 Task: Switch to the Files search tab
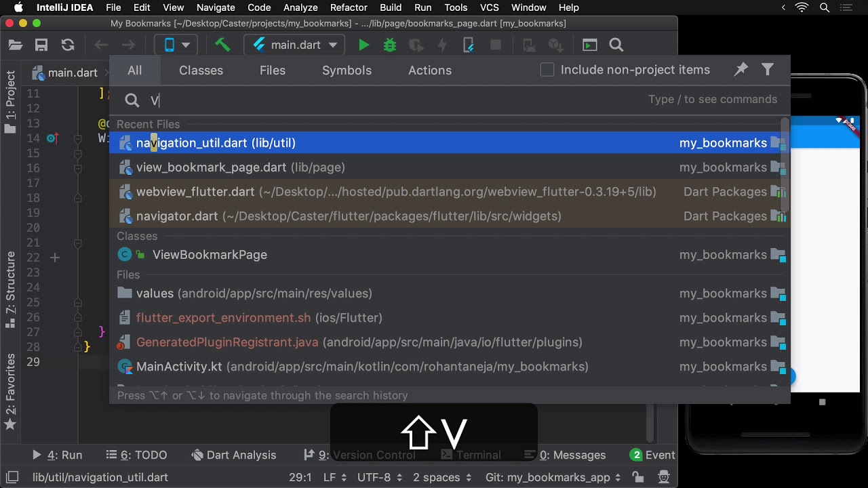273,70
